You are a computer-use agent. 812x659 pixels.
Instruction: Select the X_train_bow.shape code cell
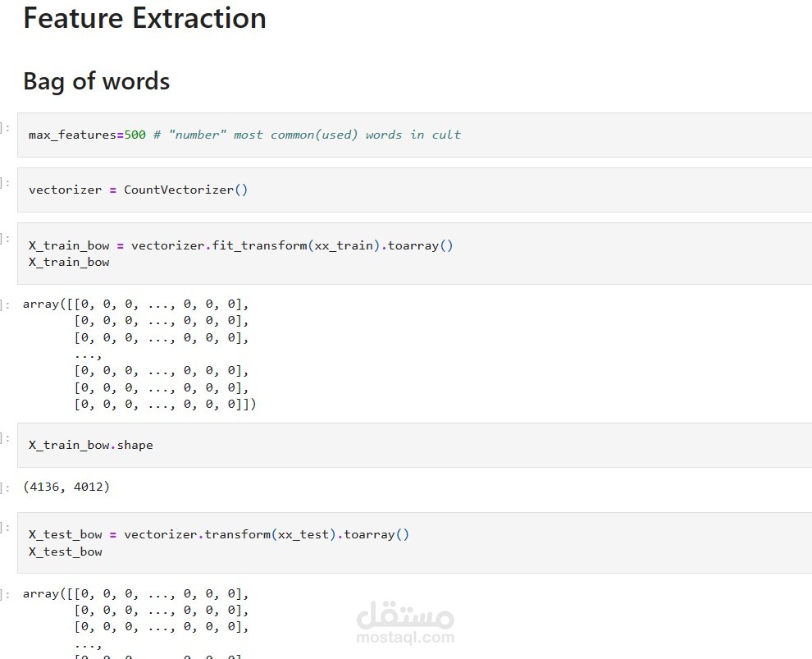coord(492,445)
